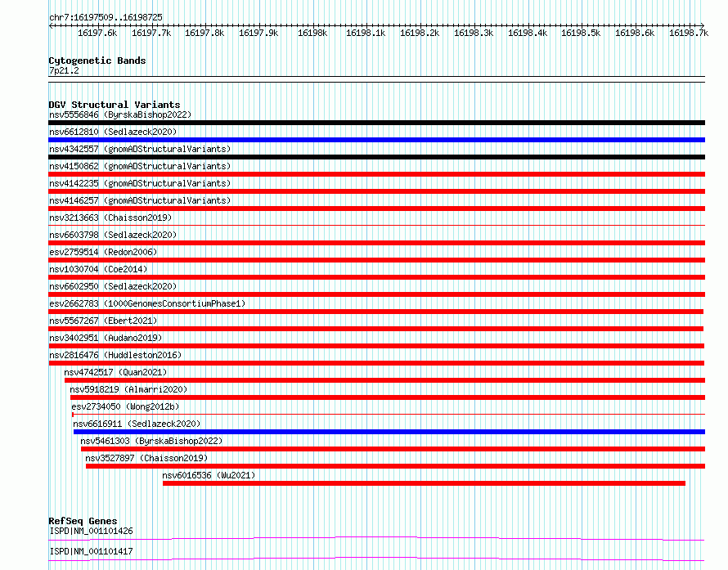Select the red esv2759514 variant bar
Image resolution: width=728 pixels, height=570 pixels.
pyautogui.click(x=376, y=260)
